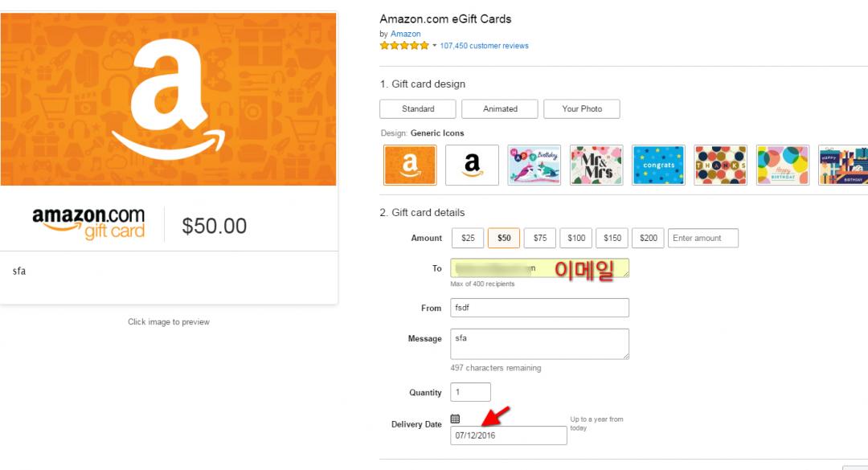Choose the blue congrats card design
The image size is (868, 470).
(x=658, y=165)
